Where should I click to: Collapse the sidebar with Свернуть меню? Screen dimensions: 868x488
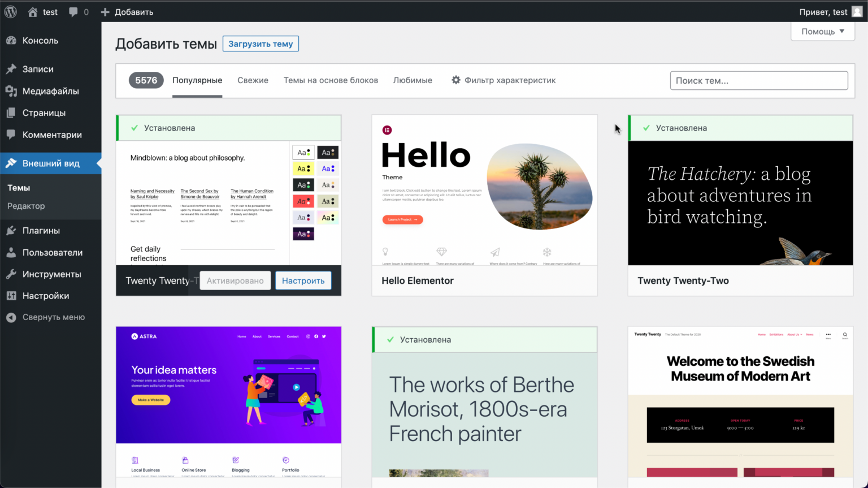[x=53, y=317]
